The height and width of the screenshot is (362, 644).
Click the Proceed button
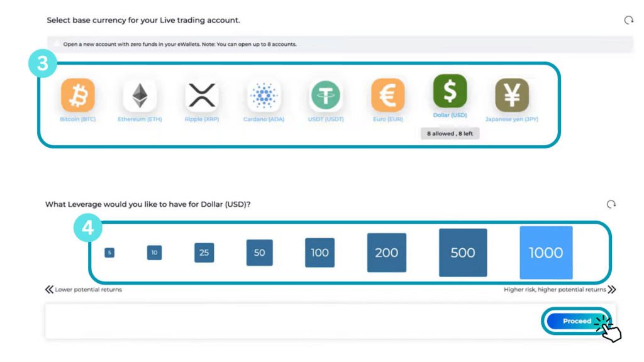click(x=577, y=321)
